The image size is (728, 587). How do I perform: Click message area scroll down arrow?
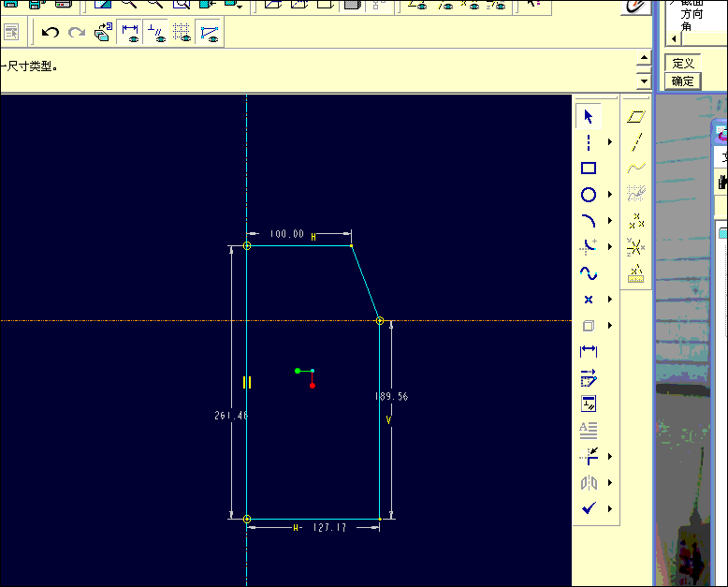pyautogui.click(x=644, y=81)
